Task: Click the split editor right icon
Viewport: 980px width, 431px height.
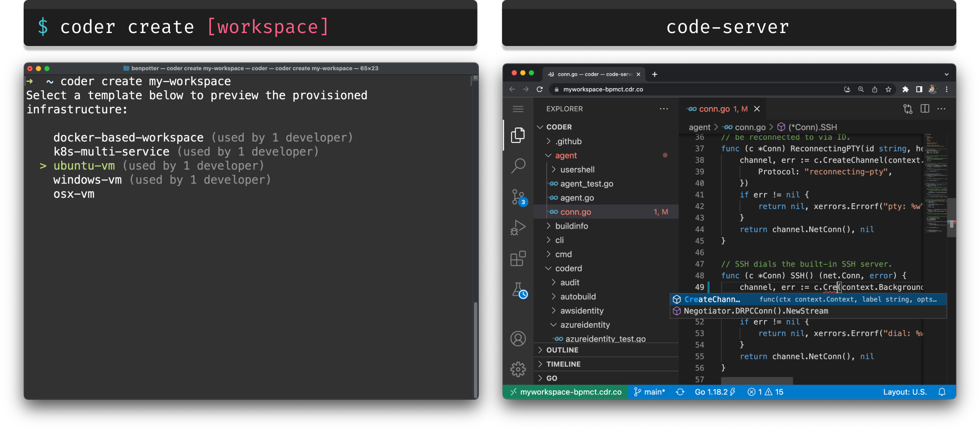Action: coord(925,109)
